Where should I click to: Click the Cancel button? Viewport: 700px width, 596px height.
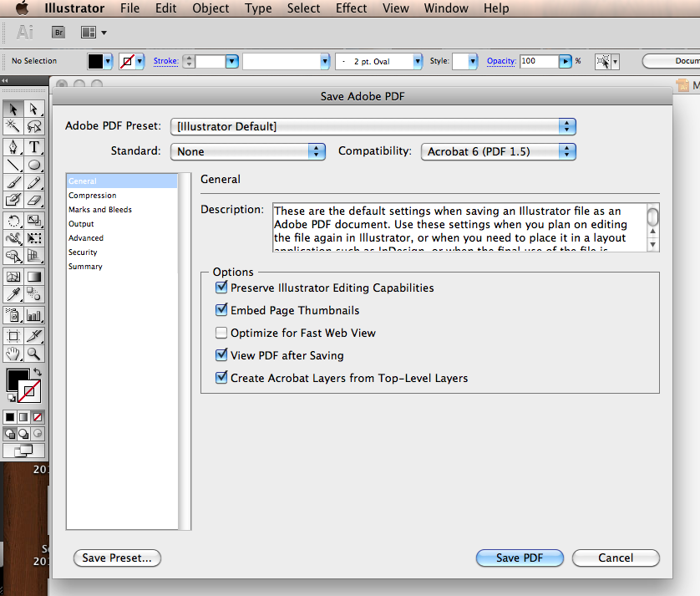(616, 558)
